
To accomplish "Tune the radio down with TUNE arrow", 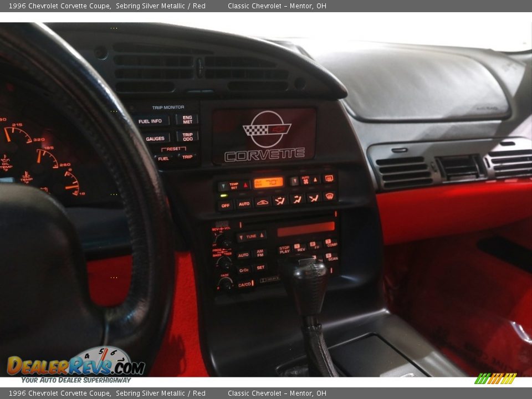I will point(241,237).
